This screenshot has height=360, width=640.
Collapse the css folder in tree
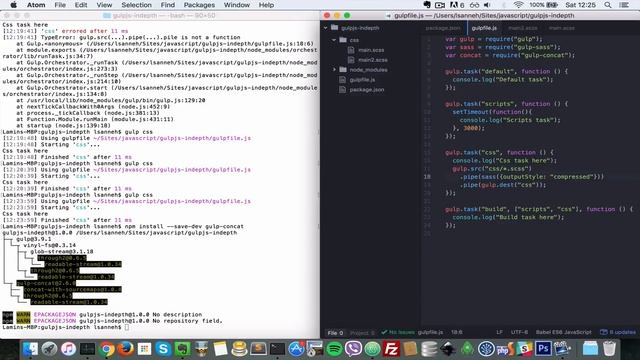[334, 40]
